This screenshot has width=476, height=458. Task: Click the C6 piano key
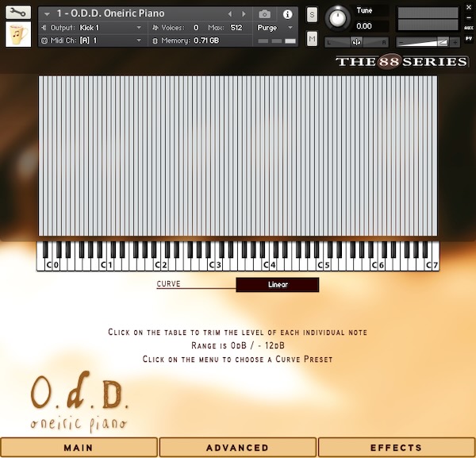click(x=374, y=265)
